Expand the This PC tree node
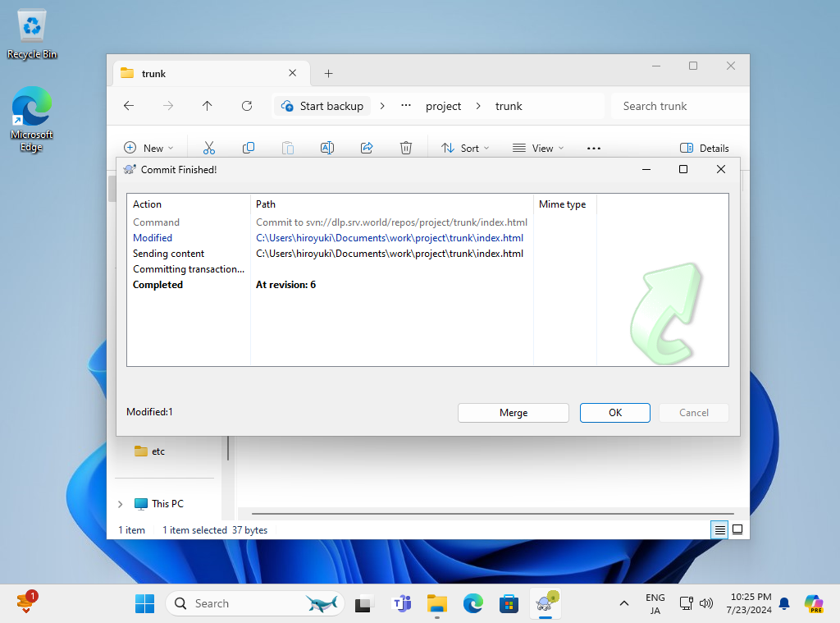 (x=121, y=504)
